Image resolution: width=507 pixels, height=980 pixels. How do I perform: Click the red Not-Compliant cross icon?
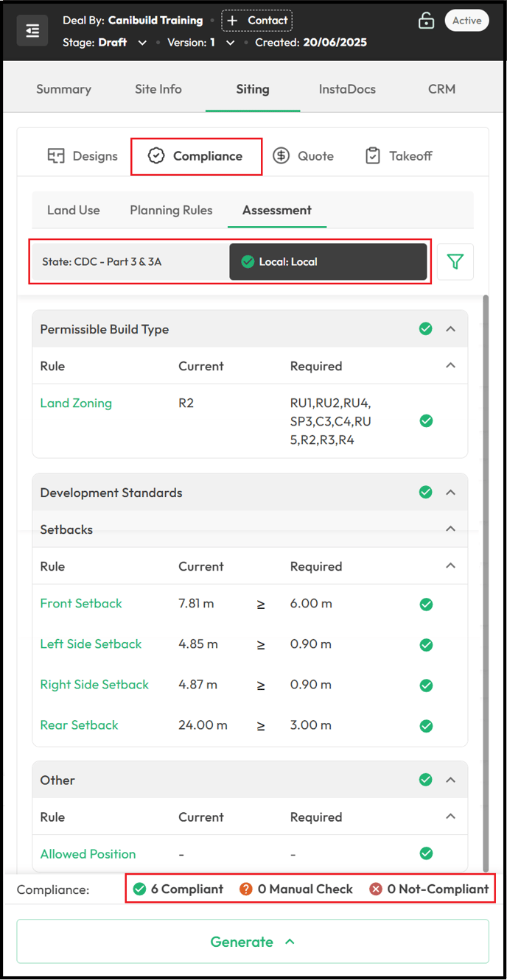[x=376, y=889]
